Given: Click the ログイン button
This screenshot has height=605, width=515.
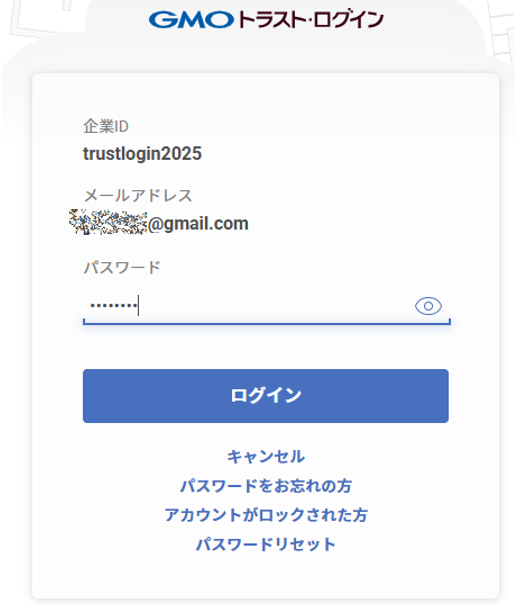Looking at the screenshot, I should [x=266, y=396].
